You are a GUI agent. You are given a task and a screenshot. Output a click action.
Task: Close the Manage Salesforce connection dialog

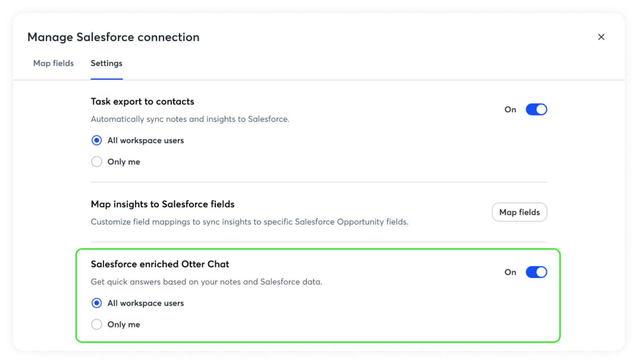click(601, 37)
